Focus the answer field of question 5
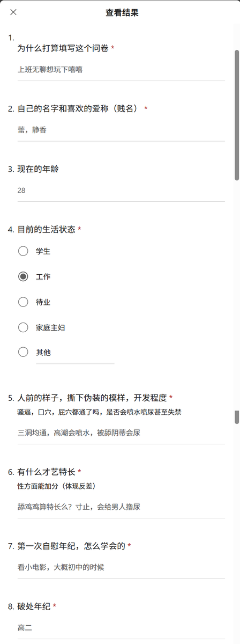240x644 pixels. click(x=121, y=433)
